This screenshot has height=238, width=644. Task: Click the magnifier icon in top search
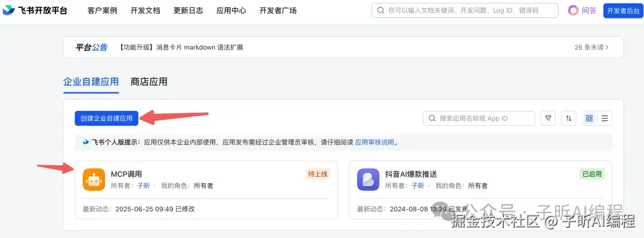click(x=380, y=10)
